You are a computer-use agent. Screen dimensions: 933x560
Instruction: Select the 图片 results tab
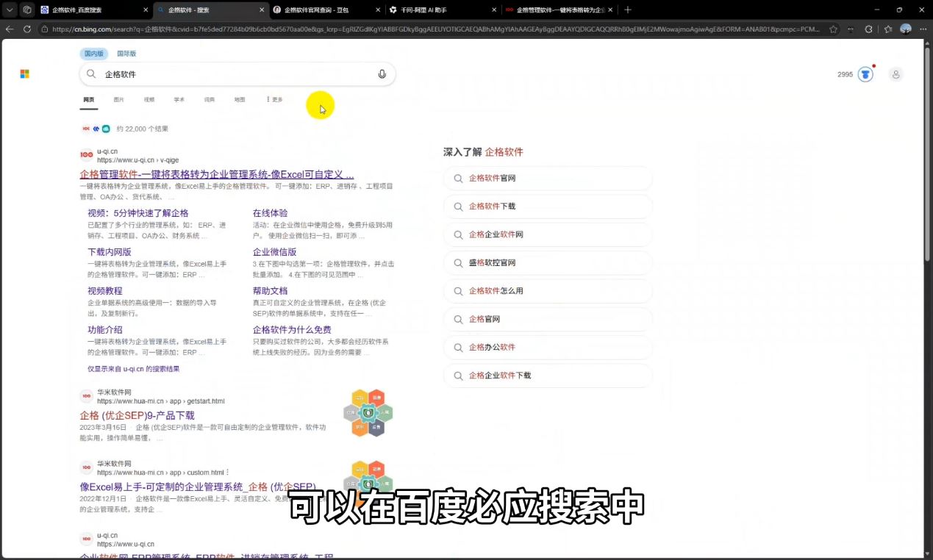(x=119, y=99)
